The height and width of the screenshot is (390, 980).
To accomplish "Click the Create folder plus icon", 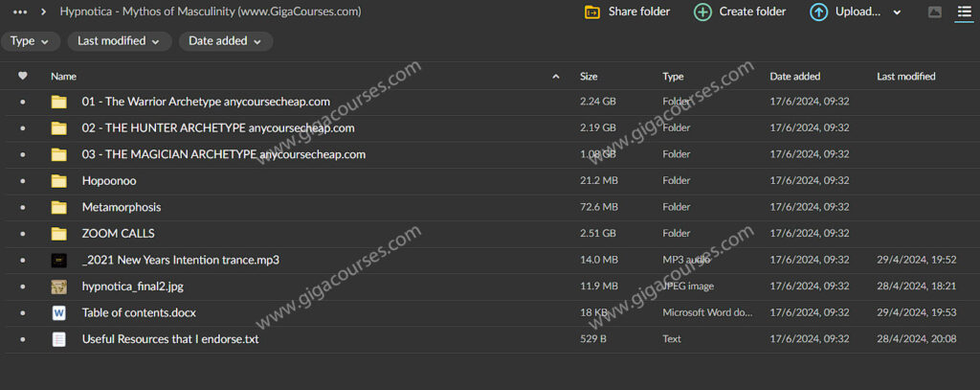I will [702, 12].
